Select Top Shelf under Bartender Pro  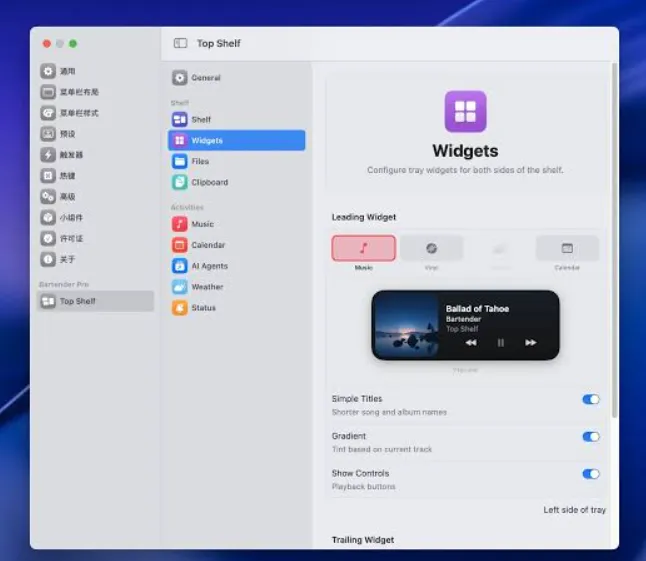[96, 301]
